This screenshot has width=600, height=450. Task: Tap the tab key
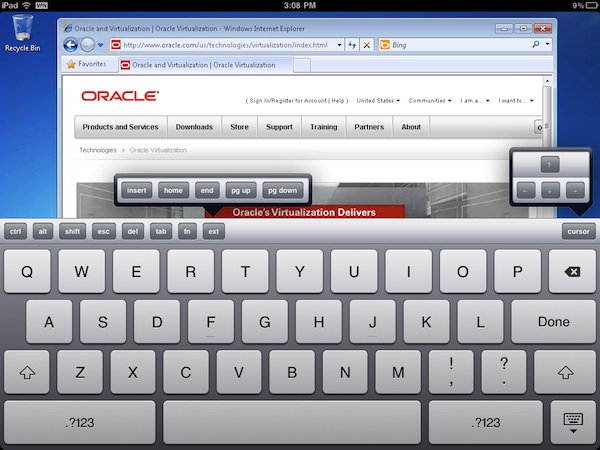pos(161,231)
